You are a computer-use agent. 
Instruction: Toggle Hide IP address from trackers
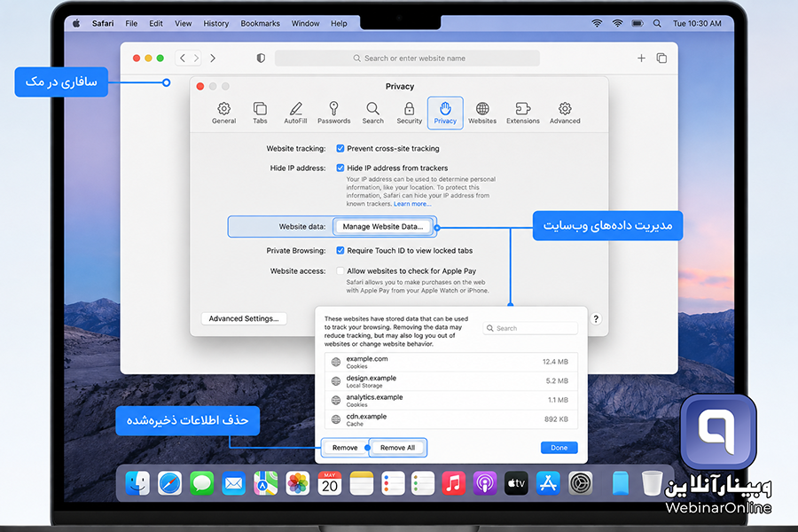point(340,168)
